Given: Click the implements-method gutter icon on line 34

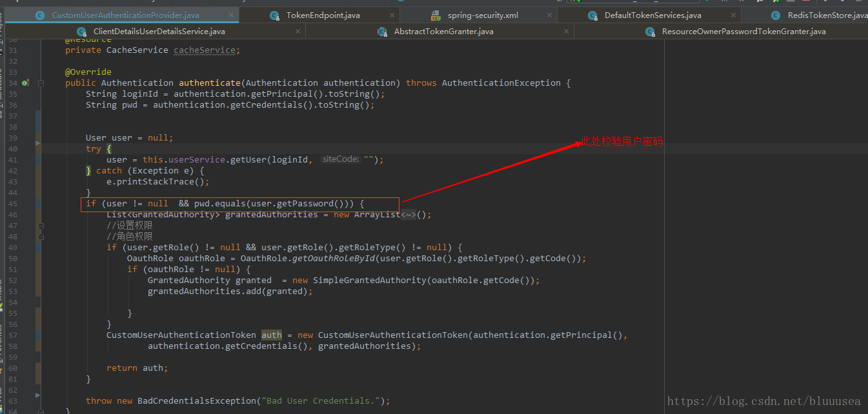Looking at the screenshot, I should 26,83.
